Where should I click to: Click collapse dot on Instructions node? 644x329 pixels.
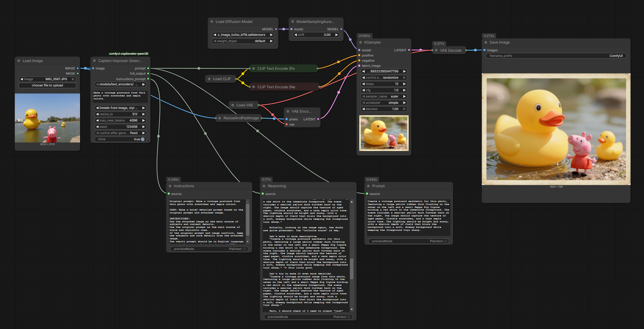tap(170, 186)
